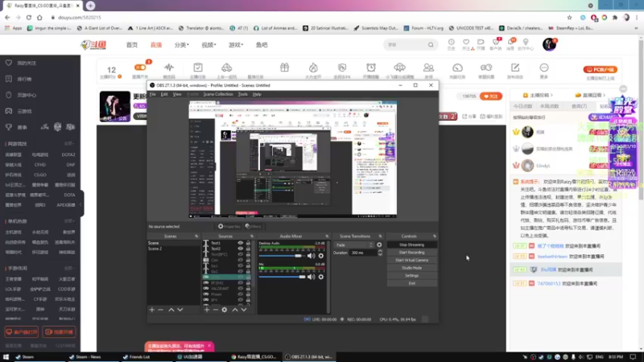Click the alarm clock icon in the Douyu toolbar

point(371,68)
